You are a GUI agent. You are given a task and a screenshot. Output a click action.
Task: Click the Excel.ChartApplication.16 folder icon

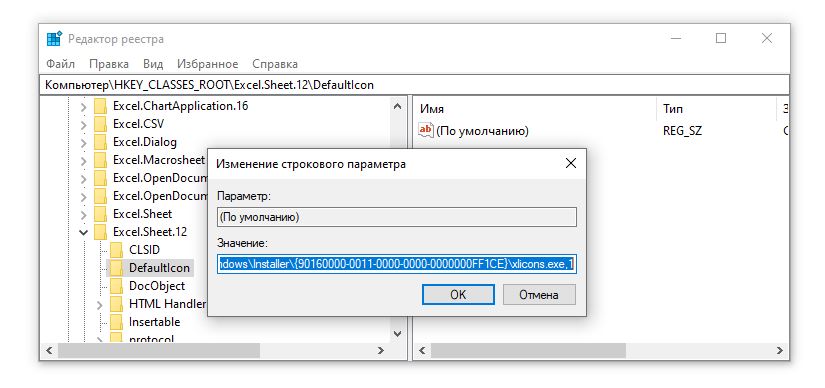click(x=100, y=106)
